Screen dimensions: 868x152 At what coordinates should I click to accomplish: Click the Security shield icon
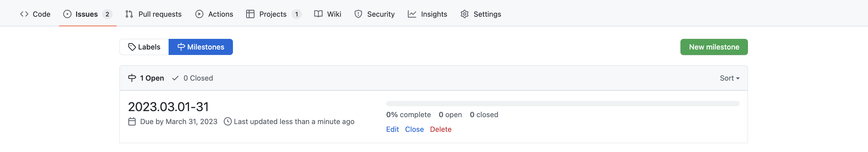tap(358, 14)
